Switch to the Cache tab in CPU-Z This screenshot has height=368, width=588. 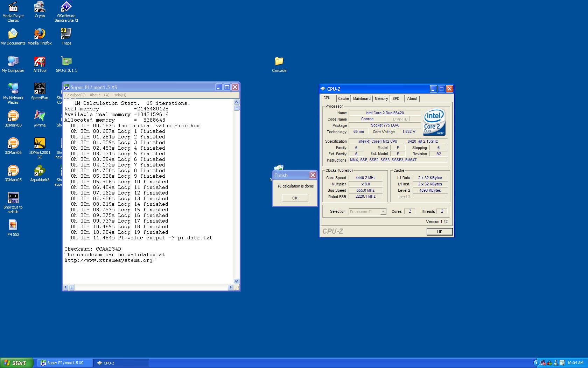coord(343,98)
